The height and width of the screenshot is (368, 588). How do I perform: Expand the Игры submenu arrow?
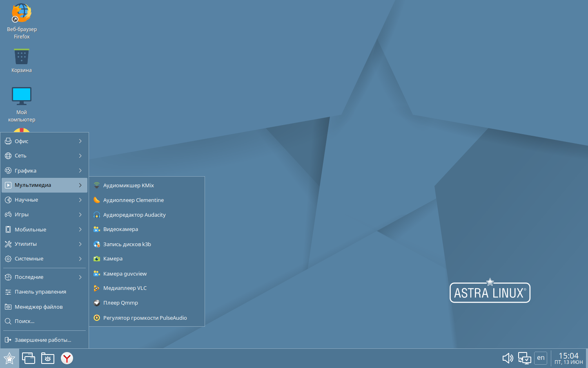tap(80, 215)
